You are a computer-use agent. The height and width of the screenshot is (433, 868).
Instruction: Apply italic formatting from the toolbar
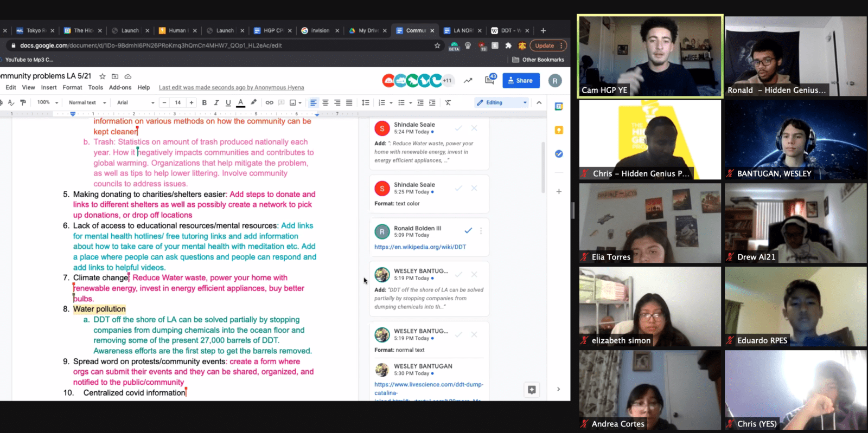pyautogui.click(x=216, y=102)
